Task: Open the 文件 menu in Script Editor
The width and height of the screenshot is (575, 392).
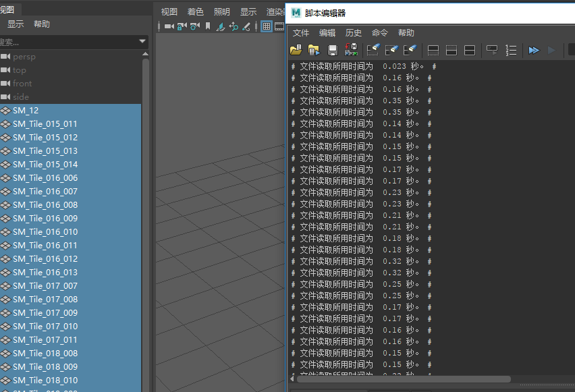Action: (301, 33)
